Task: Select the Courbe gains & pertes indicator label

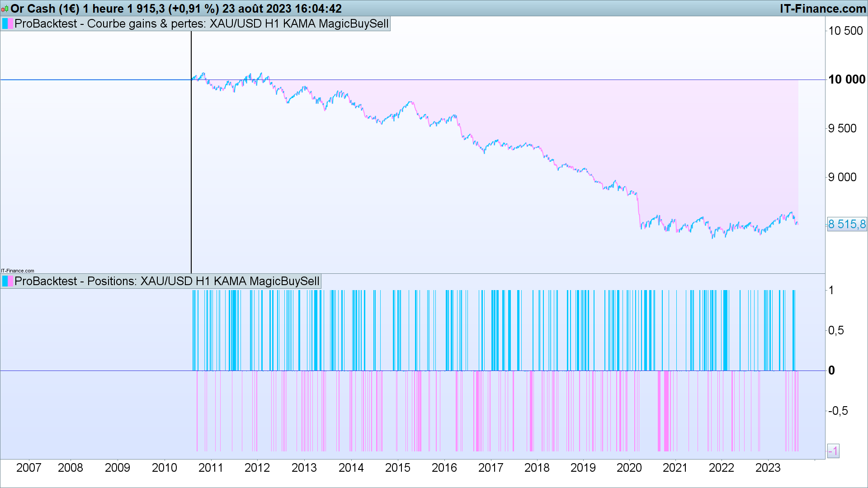Action: (x=201, y=23)
